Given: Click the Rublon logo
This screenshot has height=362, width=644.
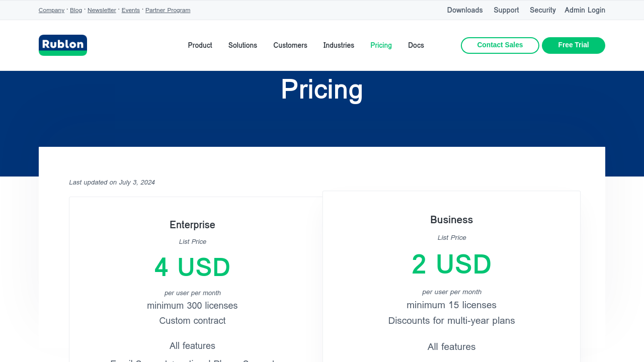Looking at the screenshot, I should [63, 45].
